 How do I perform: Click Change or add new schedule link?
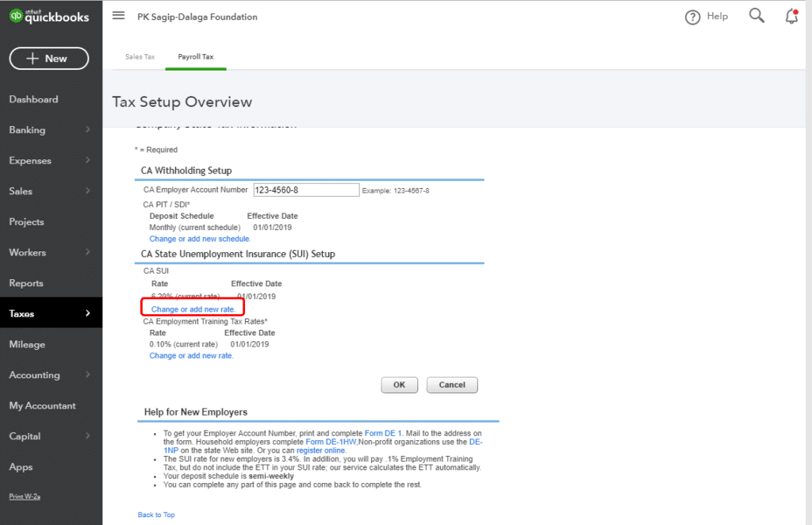coord(200,239)
